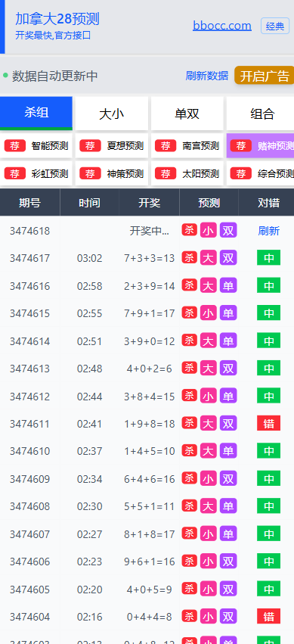Click the pink 小 badge in row 3474609
This screenshot has width=294, height=644.
(x=209, y=478)
